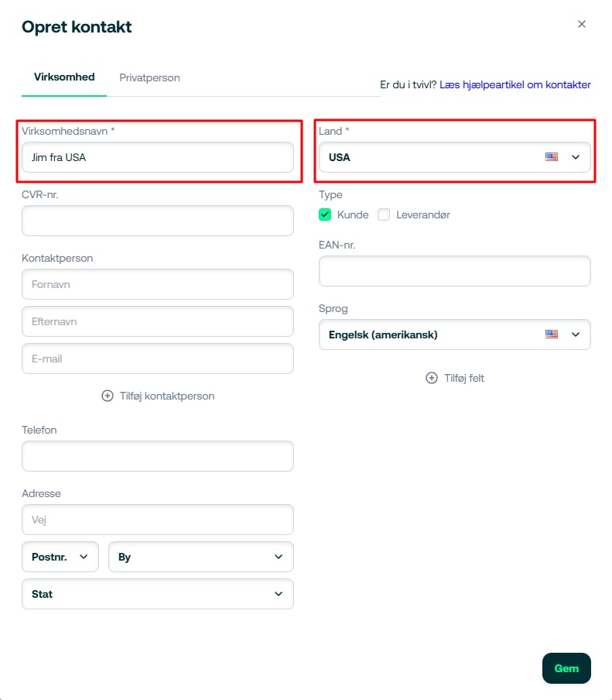Save the contact with the Gem button
Viewport: 612px width, 700px height.
tap(566, 668)
